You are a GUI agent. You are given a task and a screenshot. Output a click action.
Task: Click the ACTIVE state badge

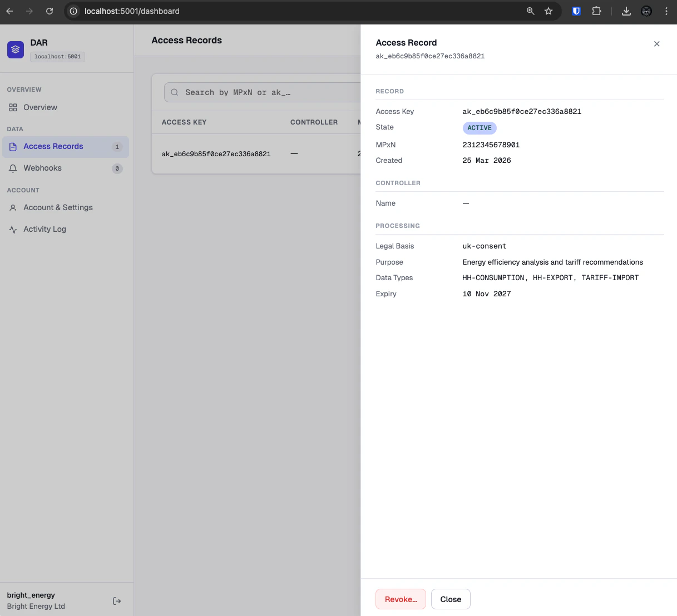[480, 128]
